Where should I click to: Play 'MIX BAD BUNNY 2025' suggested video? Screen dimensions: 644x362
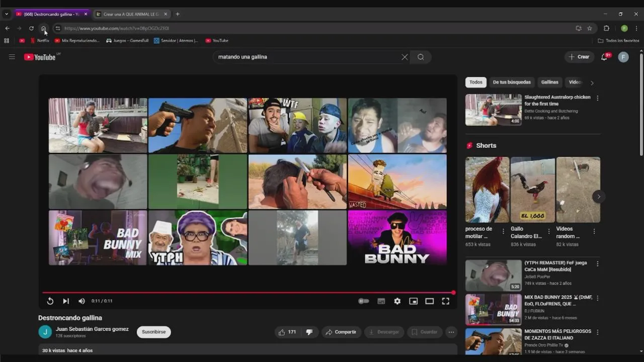point(494,310)
